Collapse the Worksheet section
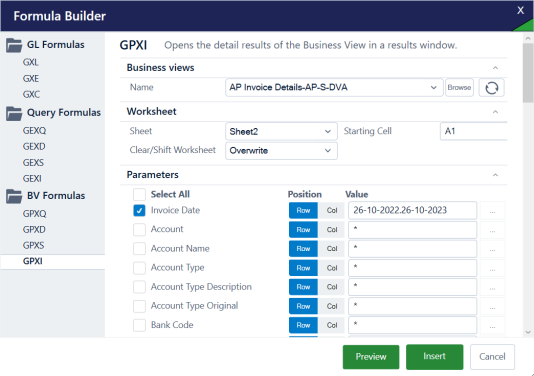The image size is (534, 376). point(495,112)
